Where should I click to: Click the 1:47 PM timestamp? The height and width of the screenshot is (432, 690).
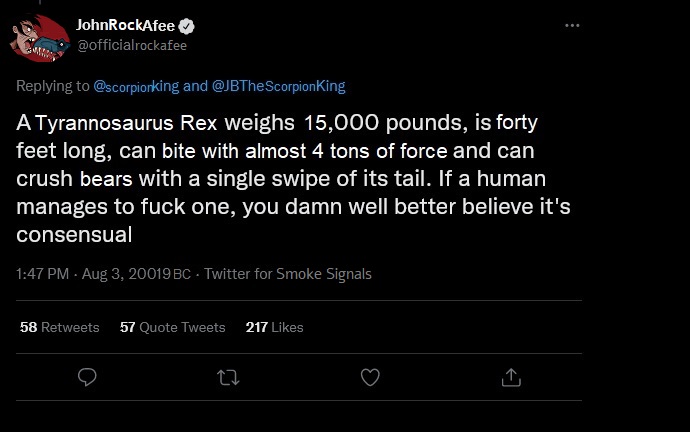[x=43, y=274]
